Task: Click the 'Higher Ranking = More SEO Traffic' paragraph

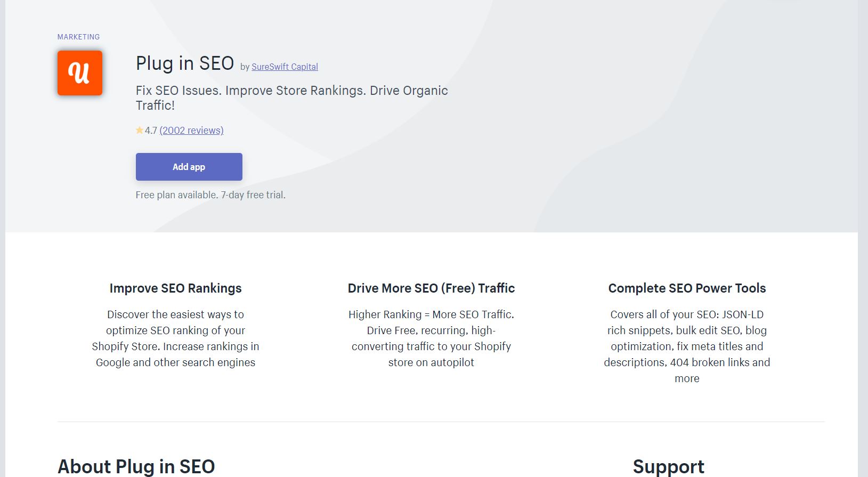Action: [x=432, y=338]
